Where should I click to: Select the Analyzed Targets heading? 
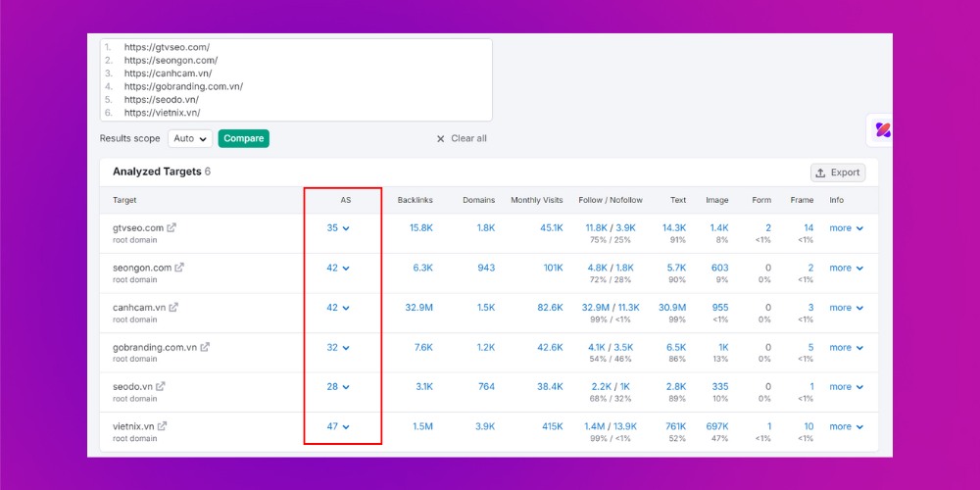point(157,171)
